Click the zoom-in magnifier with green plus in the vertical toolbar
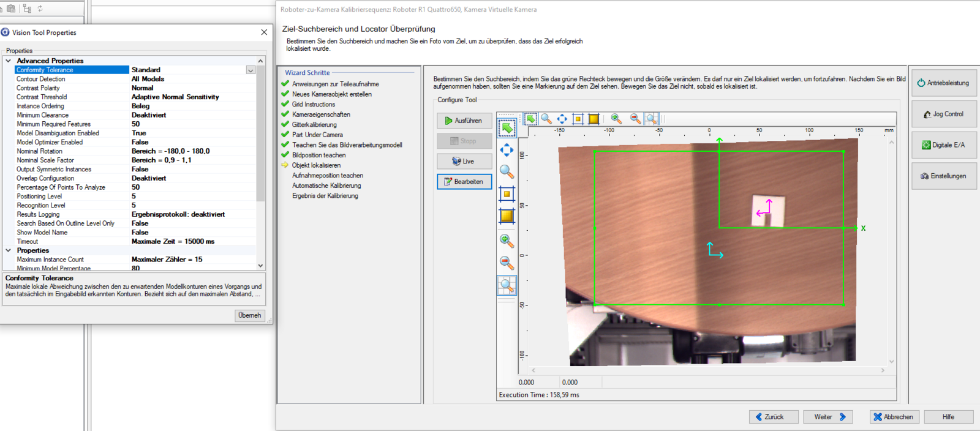This screenshot has width=980, height=431. coord(507,241)
